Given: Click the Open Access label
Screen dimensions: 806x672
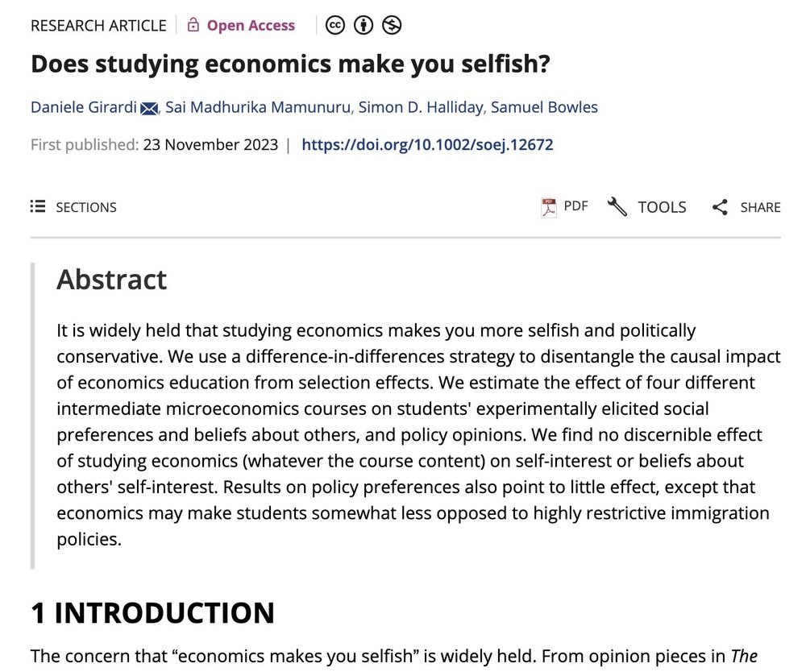Looking at the screenshot, I should 251,26.
